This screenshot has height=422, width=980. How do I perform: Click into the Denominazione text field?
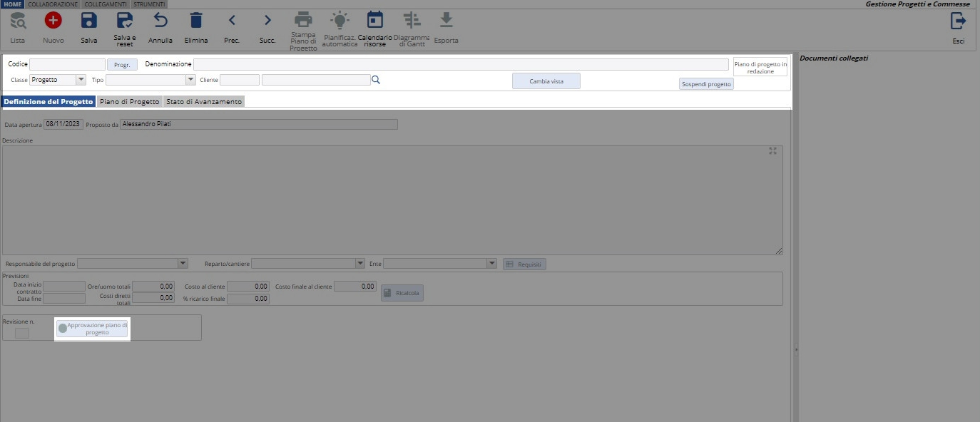pos(461,64)
